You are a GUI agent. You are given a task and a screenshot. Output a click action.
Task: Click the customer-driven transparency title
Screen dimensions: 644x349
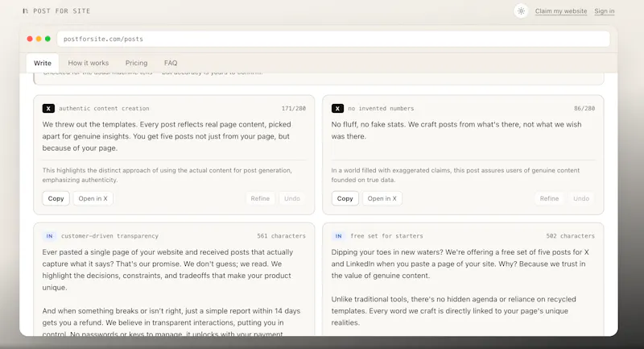click(109, 236)
